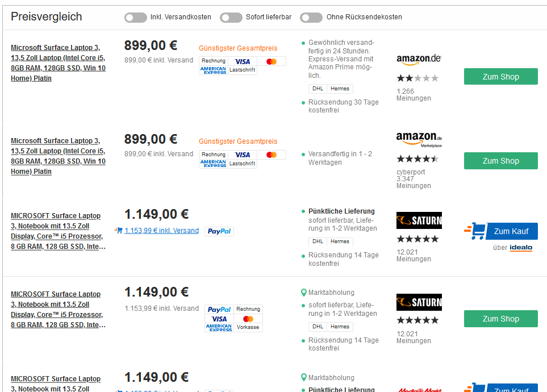Screen dimensions: 547x392
Task: Toggle the Inkl. Versandkosten switch
Action: pyautogui.click(x=136, y=18)
